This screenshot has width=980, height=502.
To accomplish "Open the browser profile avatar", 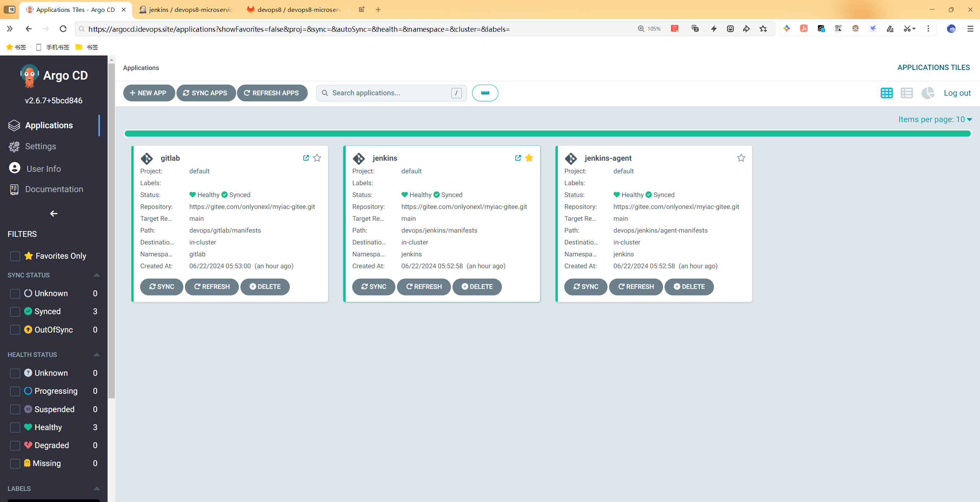I will click(951, 29).
